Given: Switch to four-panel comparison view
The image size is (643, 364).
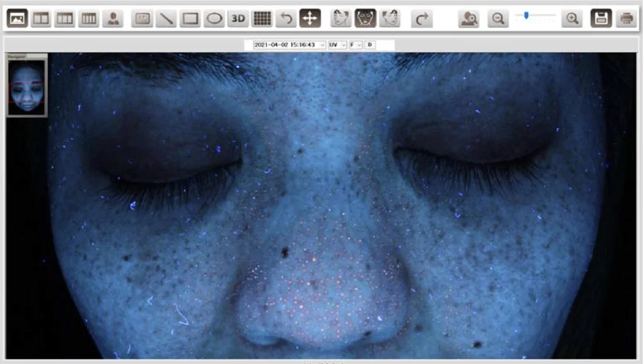Looking at the screenshot, I should point(89,18).
